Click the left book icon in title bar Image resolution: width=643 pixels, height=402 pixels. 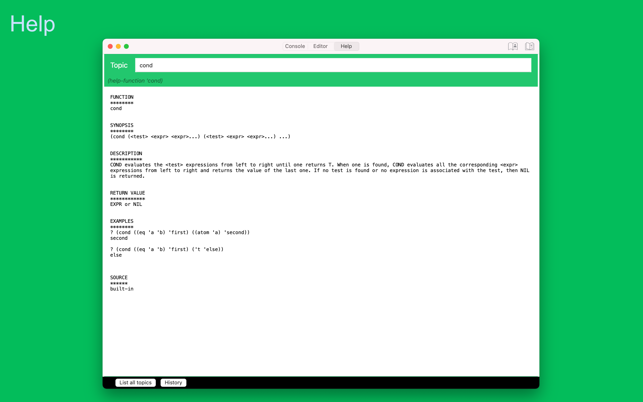coord(513,46)
